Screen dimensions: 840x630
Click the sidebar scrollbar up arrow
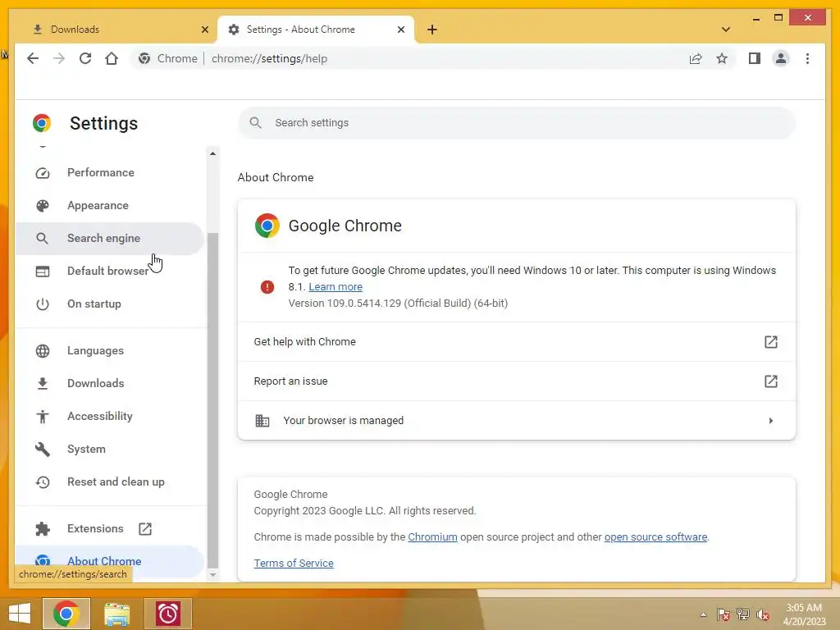[212, 153]
